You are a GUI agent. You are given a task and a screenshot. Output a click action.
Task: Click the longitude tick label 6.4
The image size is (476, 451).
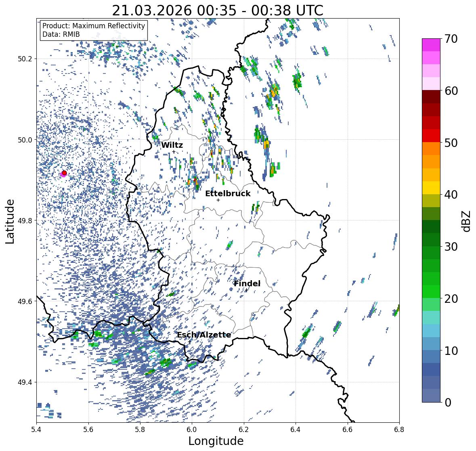pyautogui.click(x=296, y=430)
